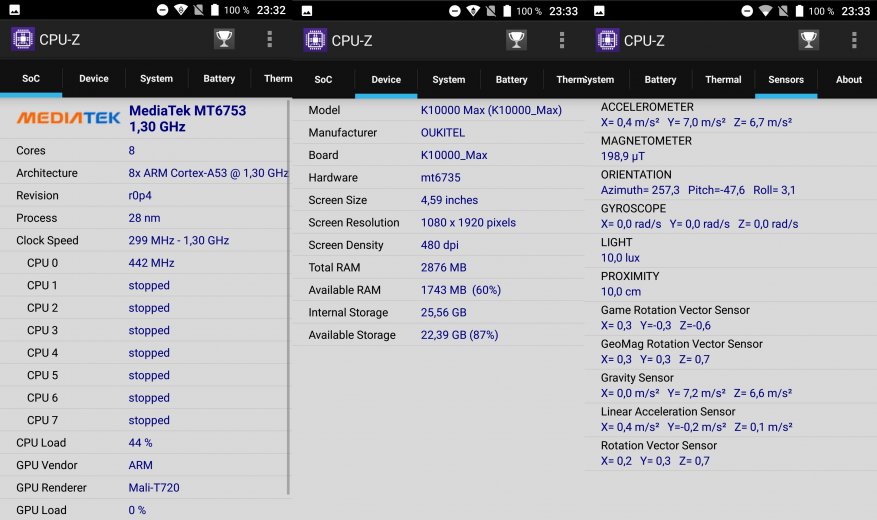Viewport: 877px width, 520px height.
Task: Click the Model value 'K10000 Max (K10000_Max)'
Action: [491, 110]
